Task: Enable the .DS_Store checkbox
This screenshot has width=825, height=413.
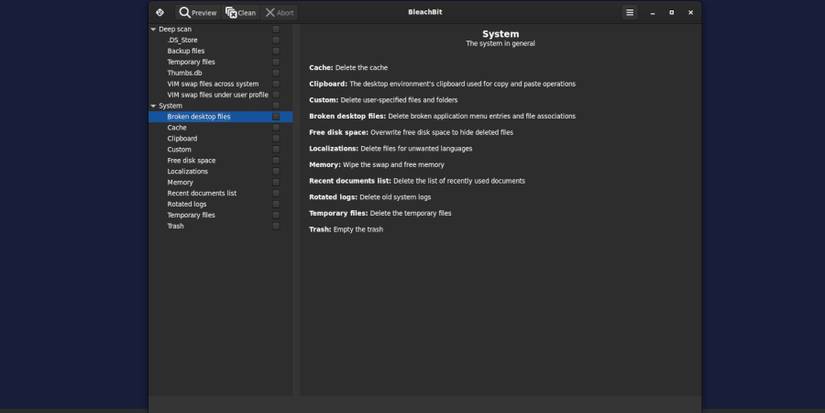Action: click(276, 40)
